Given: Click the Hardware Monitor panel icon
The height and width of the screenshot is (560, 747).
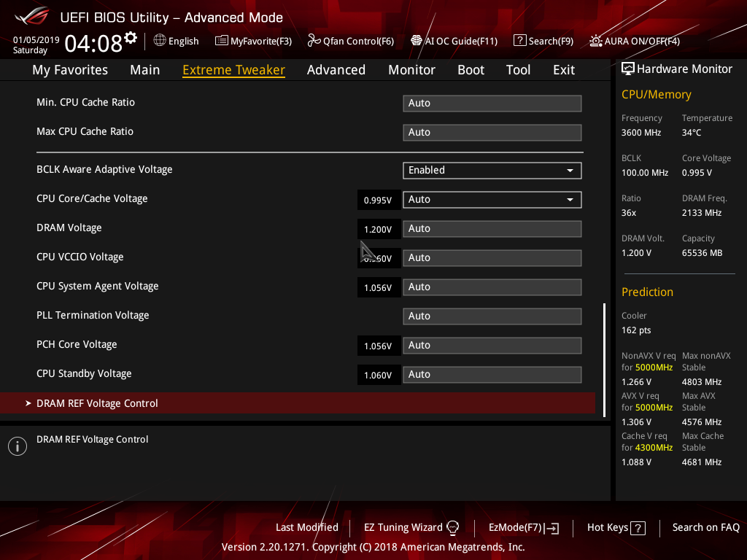Looking at the screenshot, I should coord(628,68).
